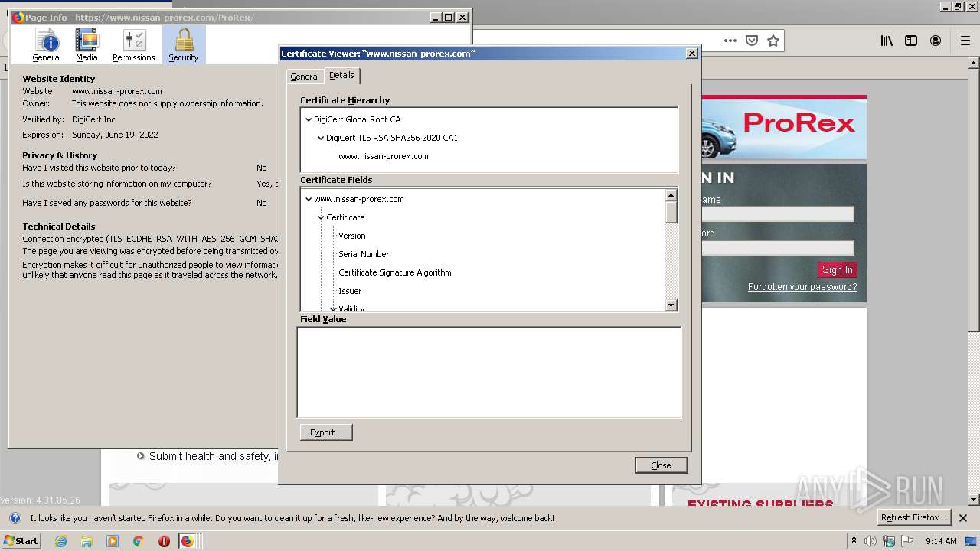Open the Windows Start menu
The height and width of the screenshot is (551, 980).
(x=21, y=541)
